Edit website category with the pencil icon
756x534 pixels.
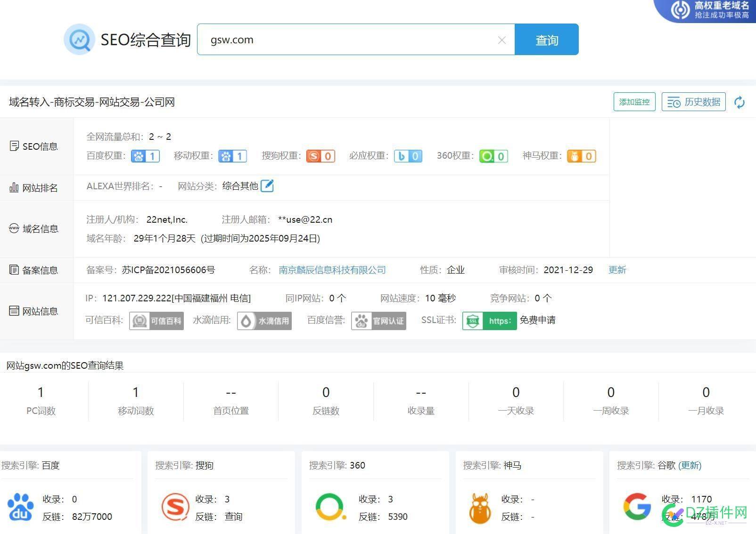click(x=267, y=186)
